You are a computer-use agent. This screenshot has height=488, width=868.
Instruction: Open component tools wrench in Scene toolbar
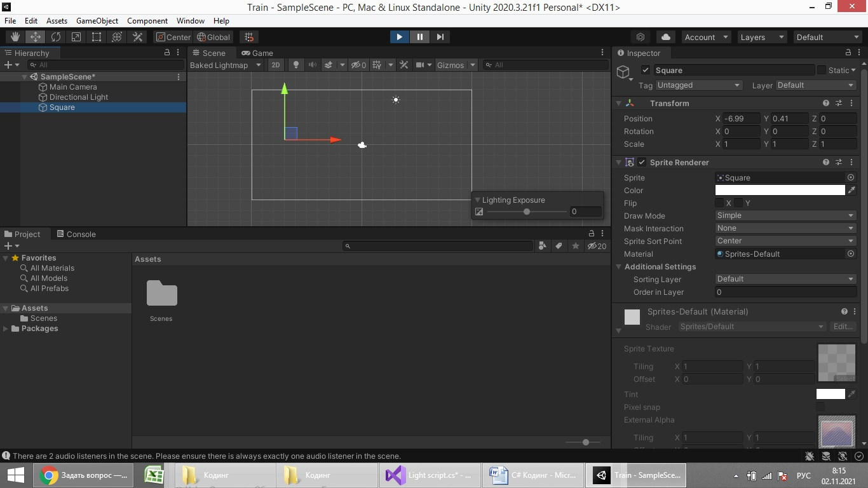click(403, 65)
